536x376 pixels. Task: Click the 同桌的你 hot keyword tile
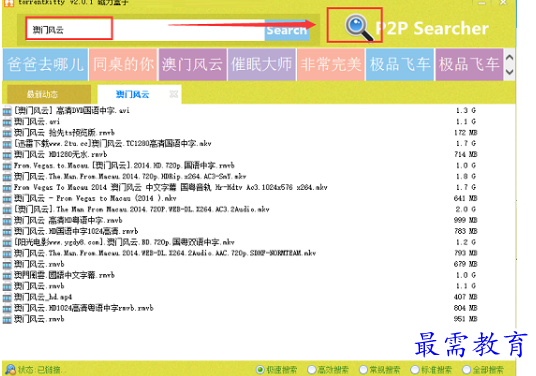pos(123,64)
